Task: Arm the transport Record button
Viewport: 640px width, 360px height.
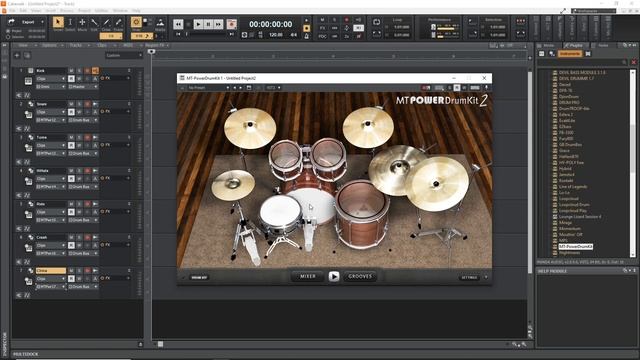Action: pyautogui.click(x=231, y=24)
